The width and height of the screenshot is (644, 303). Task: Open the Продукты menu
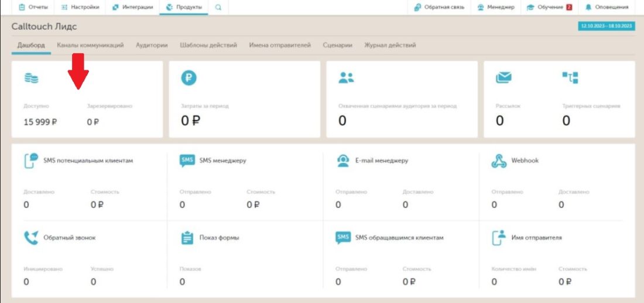[x=184, y=7]
